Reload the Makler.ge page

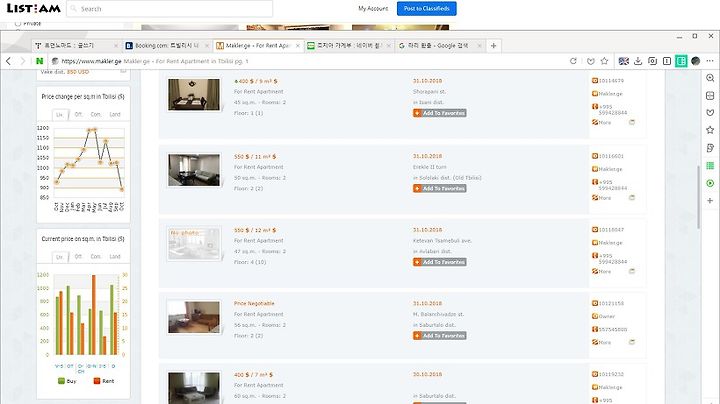573,61
